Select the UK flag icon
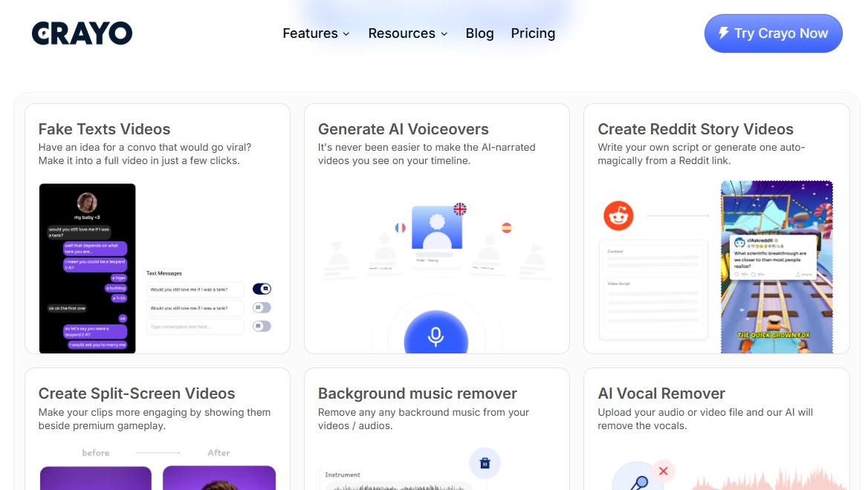This screenshot has width=868, height=490. [460, 209]
